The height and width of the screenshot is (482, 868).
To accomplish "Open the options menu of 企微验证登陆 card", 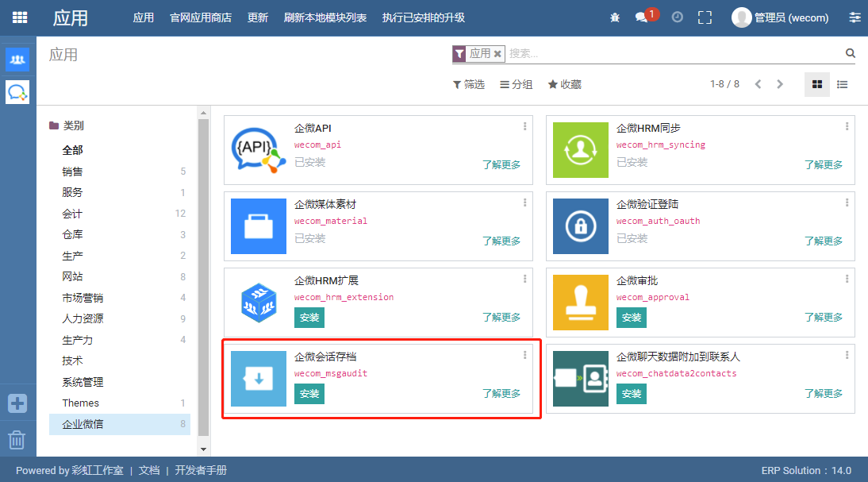I will [847, 202].
